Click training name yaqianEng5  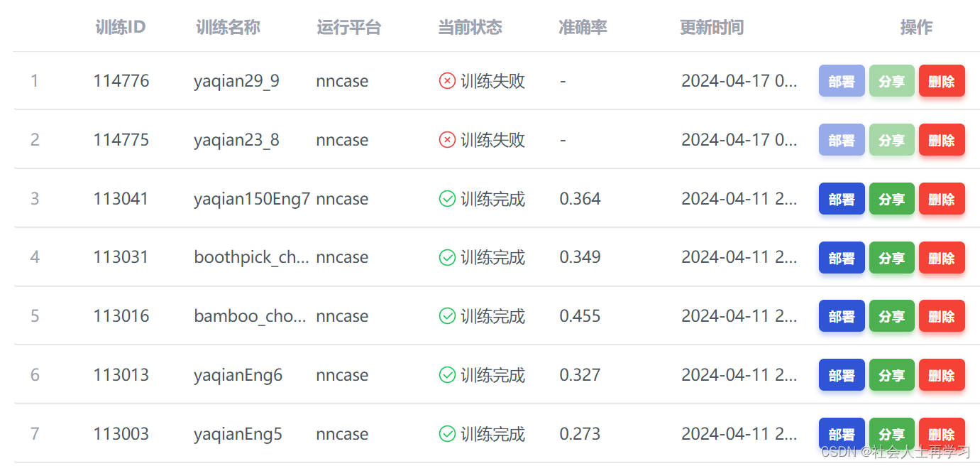point(238,434)
